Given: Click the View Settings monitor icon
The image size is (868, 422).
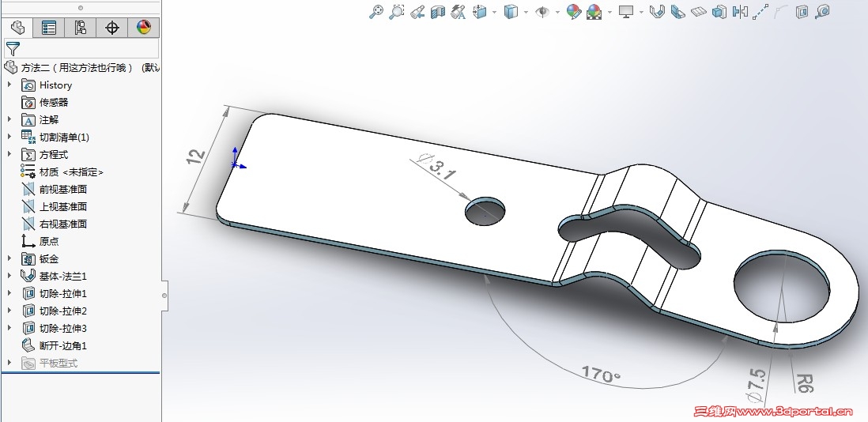Looking at the screenshot, I should 626,11.
